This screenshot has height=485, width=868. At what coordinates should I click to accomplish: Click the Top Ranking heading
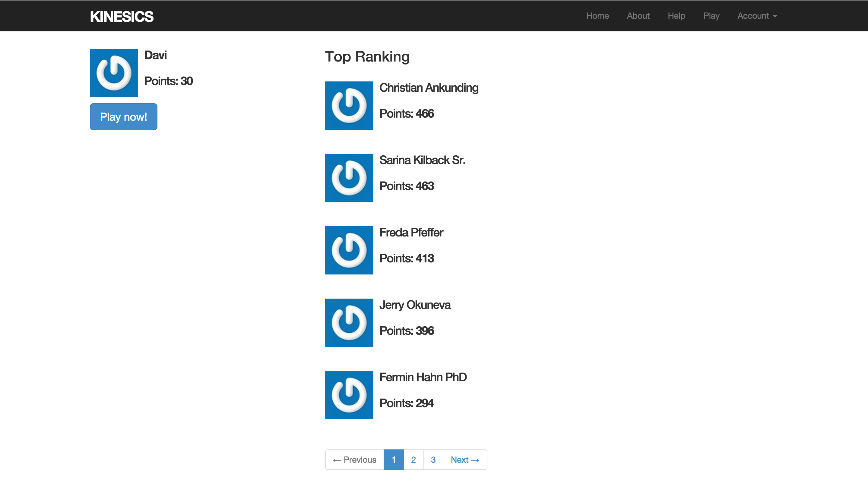coord(367,57)
